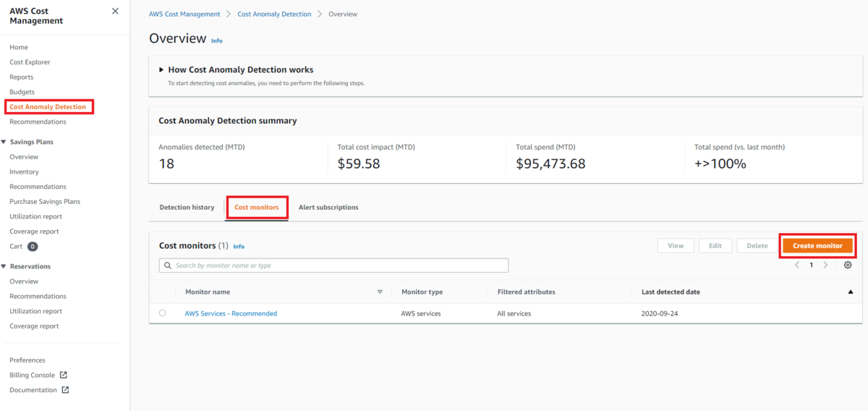Sort by Last detected date arrow
Screen dimensions: 868x411
850,292
